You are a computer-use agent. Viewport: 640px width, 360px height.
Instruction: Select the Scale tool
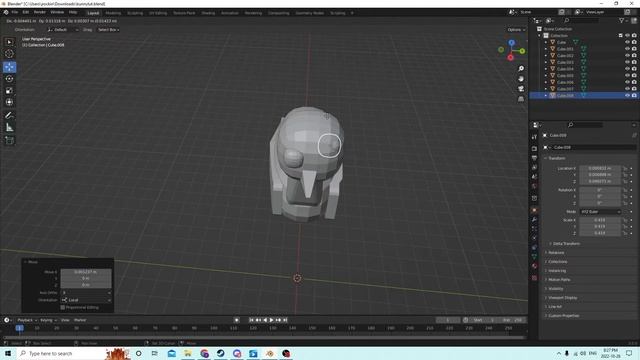(9, 91)
